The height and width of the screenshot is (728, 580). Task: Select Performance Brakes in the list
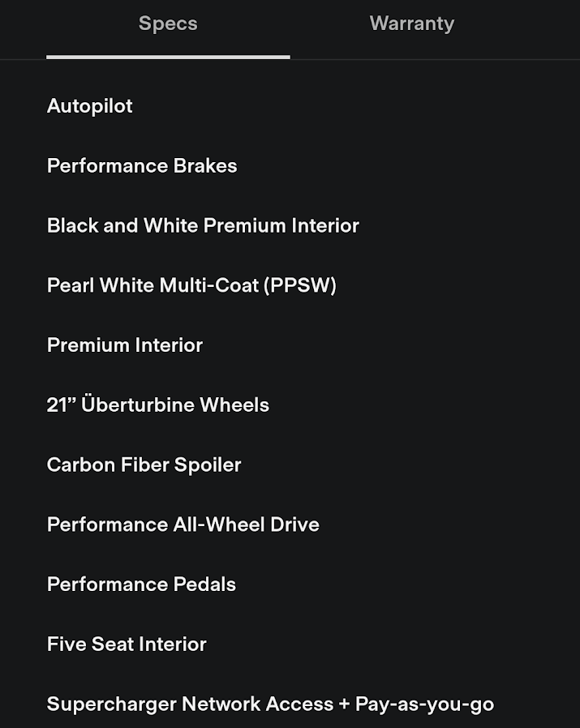[x=142, y=166]
